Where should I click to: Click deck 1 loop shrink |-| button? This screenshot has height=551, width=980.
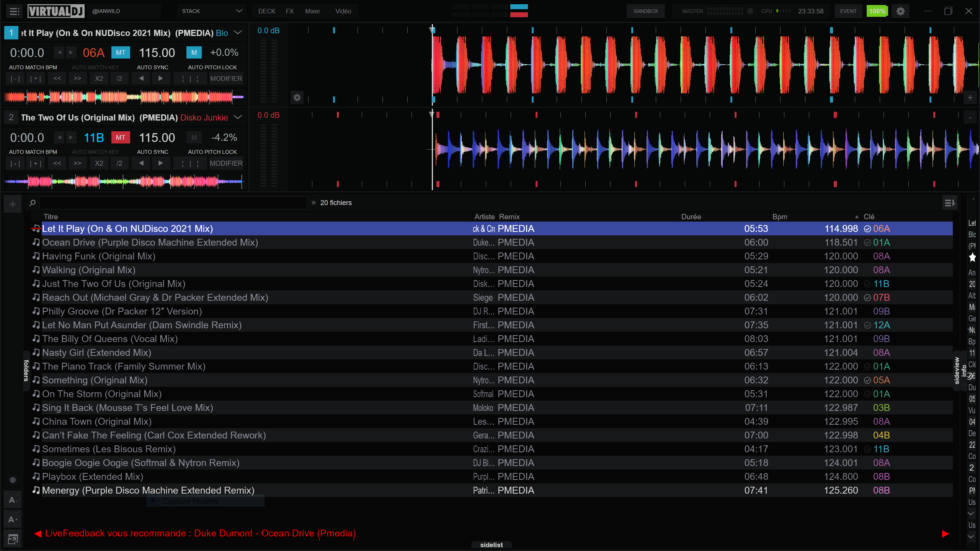(x=15, y=78)
